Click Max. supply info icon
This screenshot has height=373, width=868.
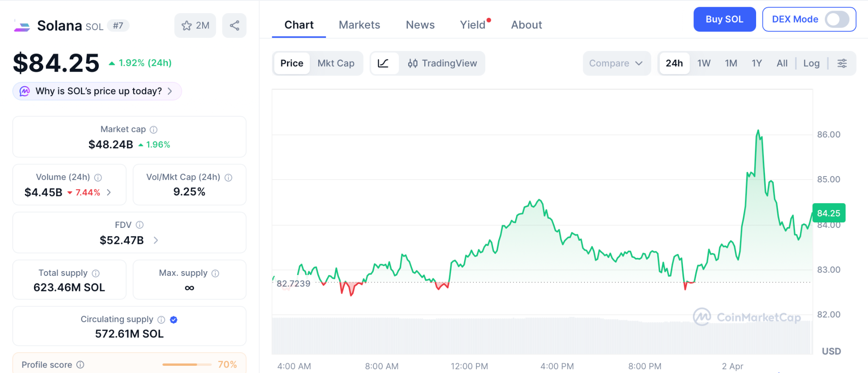pos(215,273)
